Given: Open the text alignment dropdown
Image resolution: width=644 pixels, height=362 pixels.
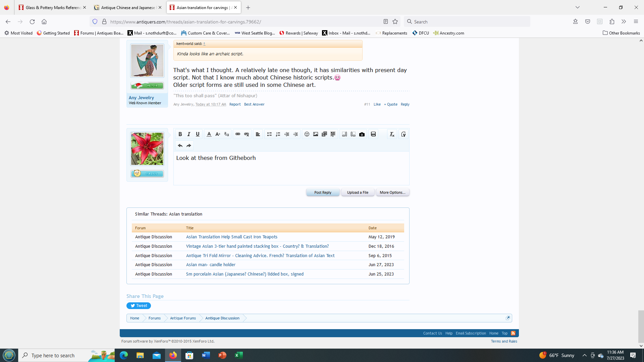Looking at the screenshot, I should click(258, 134).
